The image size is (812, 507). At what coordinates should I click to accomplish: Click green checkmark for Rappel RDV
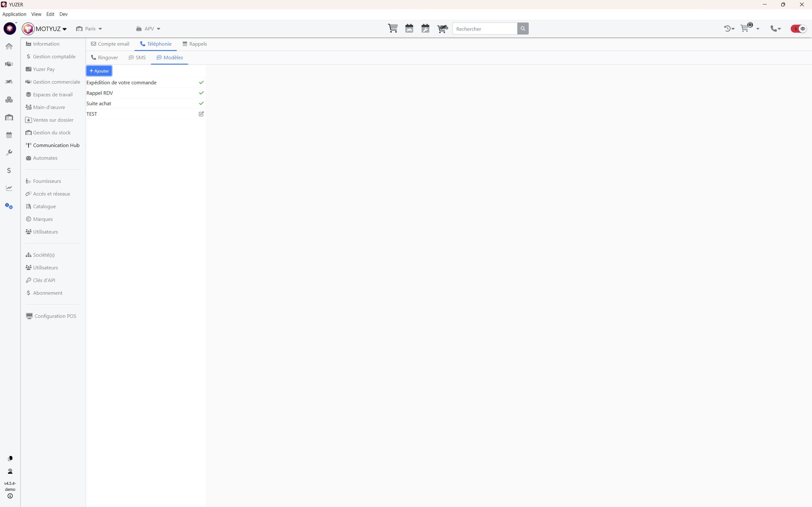[x=201, y=93]
